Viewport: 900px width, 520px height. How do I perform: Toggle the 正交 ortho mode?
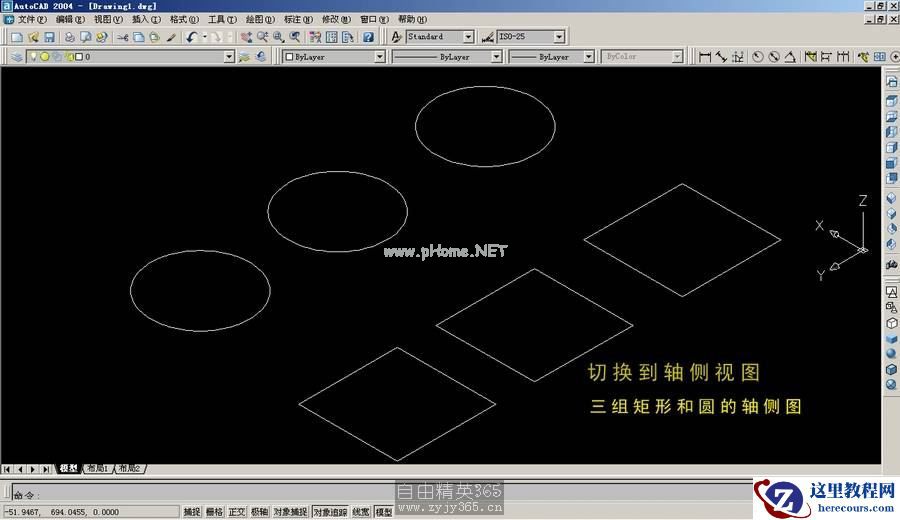point(236,511)
